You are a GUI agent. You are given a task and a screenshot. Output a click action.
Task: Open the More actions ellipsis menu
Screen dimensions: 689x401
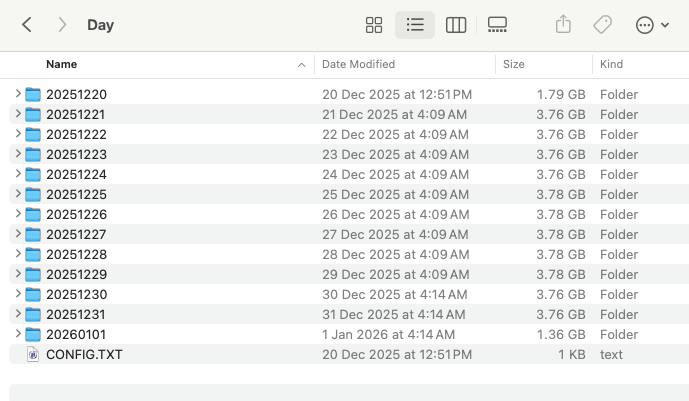tap(651, 25)
